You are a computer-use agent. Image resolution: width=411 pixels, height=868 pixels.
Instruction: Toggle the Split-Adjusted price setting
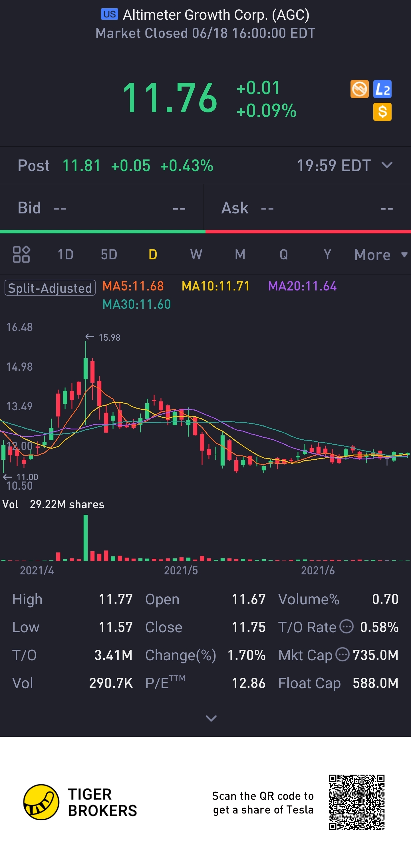point(50,288)
